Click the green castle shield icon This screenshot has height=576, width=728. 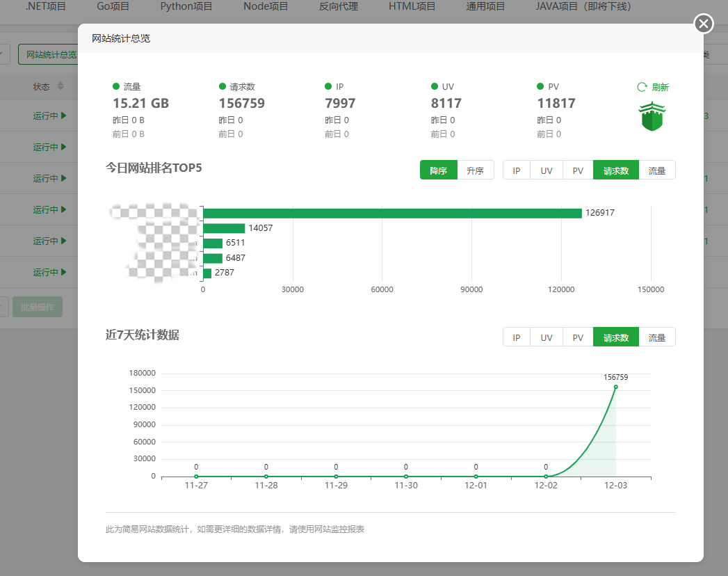pos(652,117)
